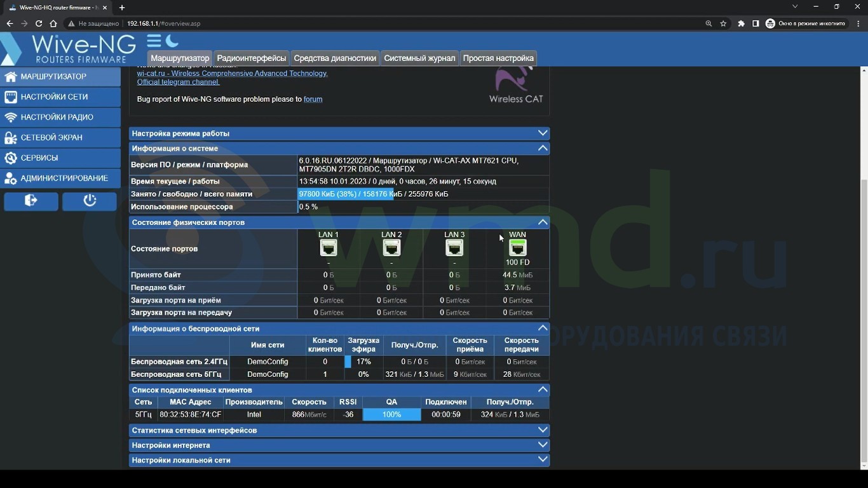This screenshot has height=488, width=868.
Task: Open НАСТРОЙКИ СЕТИ in the sidebar
Action: [60, 97]
